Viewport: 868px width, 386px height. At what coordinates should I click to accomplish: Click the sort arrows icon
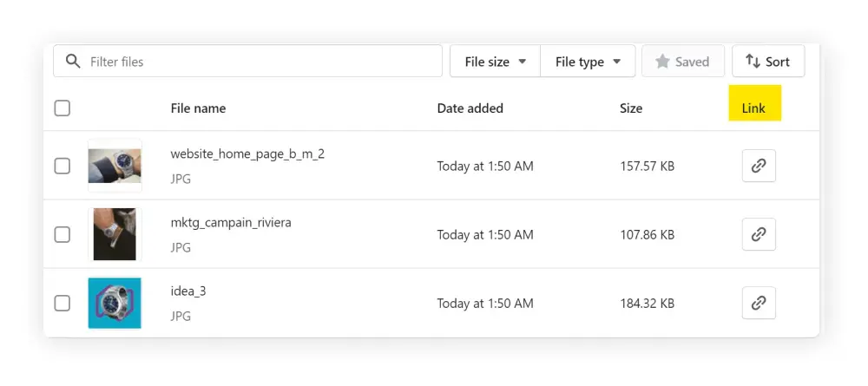[x=753, y=62]
